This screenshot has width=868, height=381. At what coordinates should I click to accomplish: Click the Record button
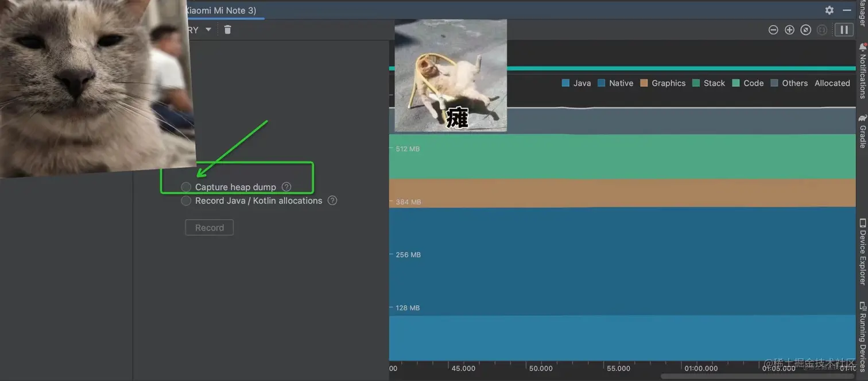(210, 228)
